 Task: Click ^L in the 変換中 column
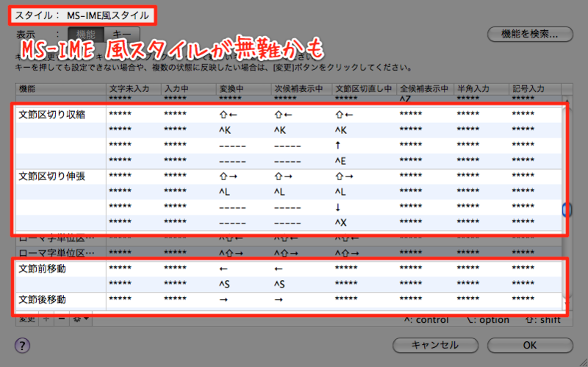[x=225, y=192]
